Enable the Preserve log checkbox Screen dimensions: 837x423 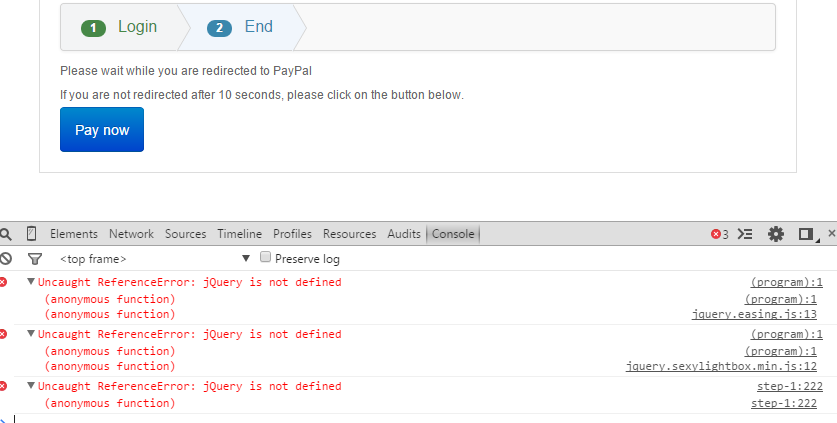(265, 257)
